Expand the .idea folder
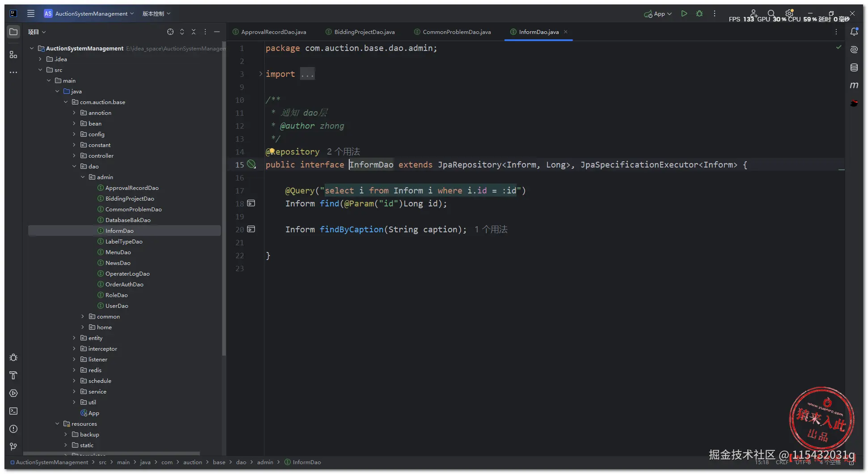868x474 pixels. click(x=40, y=59)
